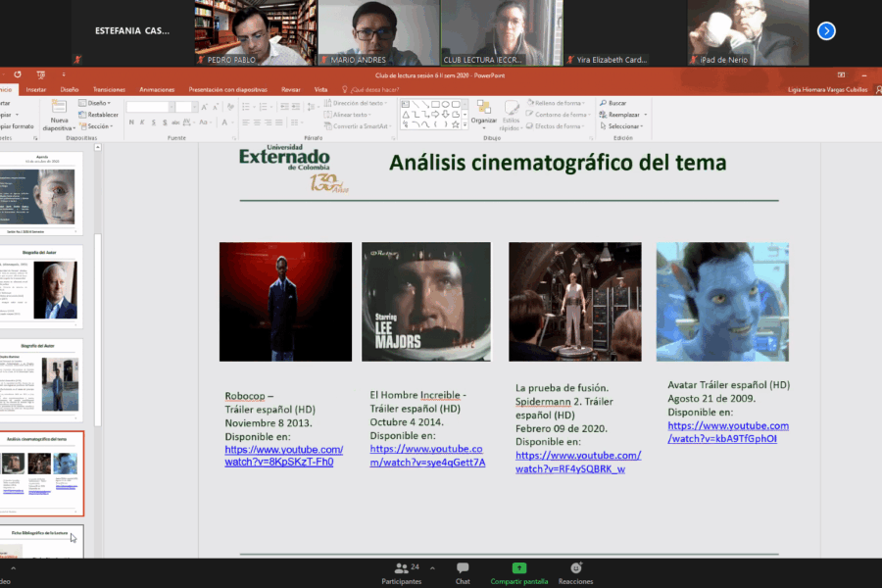882x588 pixels.
Task: Open Estilos rápidos gallery
Action: (511, 114)
